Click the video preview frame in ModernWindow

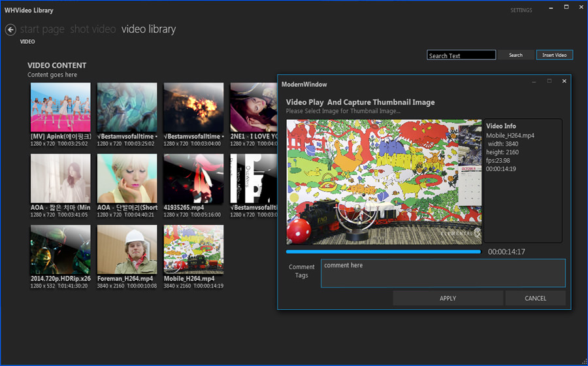pos(384,182)
